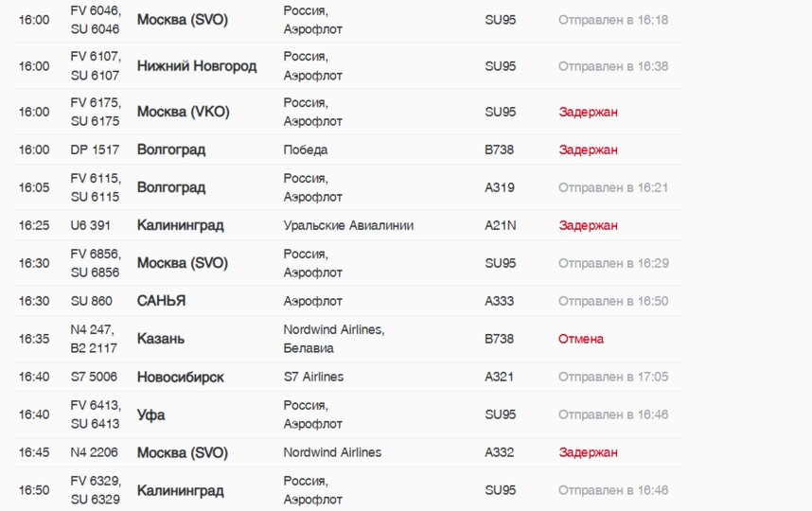812x511 pixels.
Task: Click the Отмена status for Казань
Action: pyautogui.click(x=580, y=339)
